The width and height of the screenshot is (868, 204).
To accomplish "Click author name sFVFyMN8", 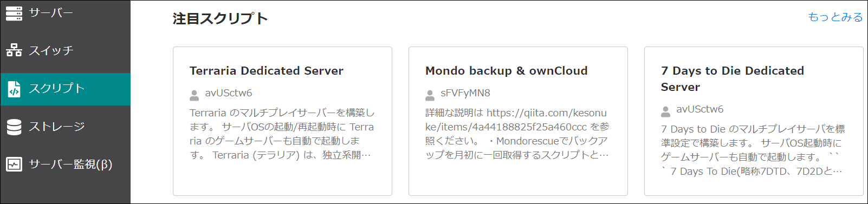I will pyautogui.click(x=465, y=93).
